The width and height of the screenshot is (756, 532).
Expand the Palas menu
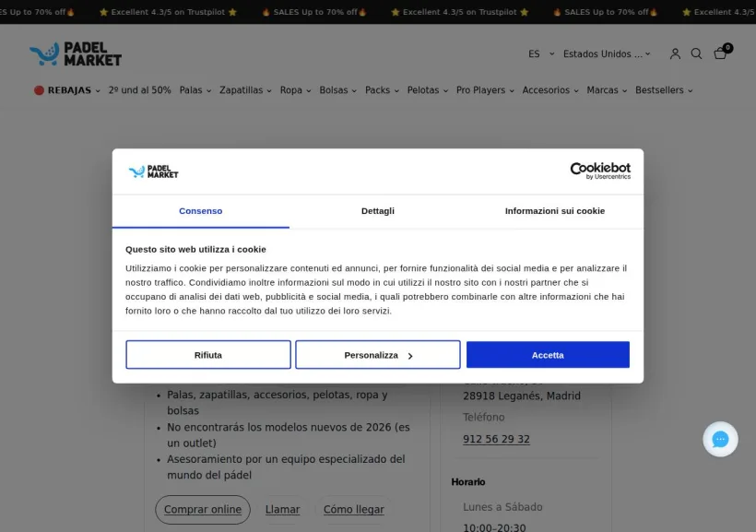coord(195,90)
